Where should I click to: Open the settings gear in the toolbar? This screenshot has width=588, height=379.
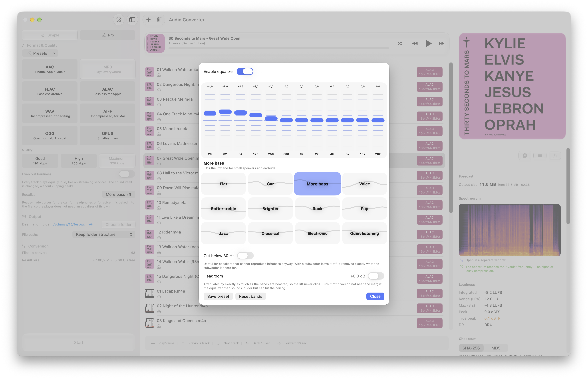(x=119, y=20)
